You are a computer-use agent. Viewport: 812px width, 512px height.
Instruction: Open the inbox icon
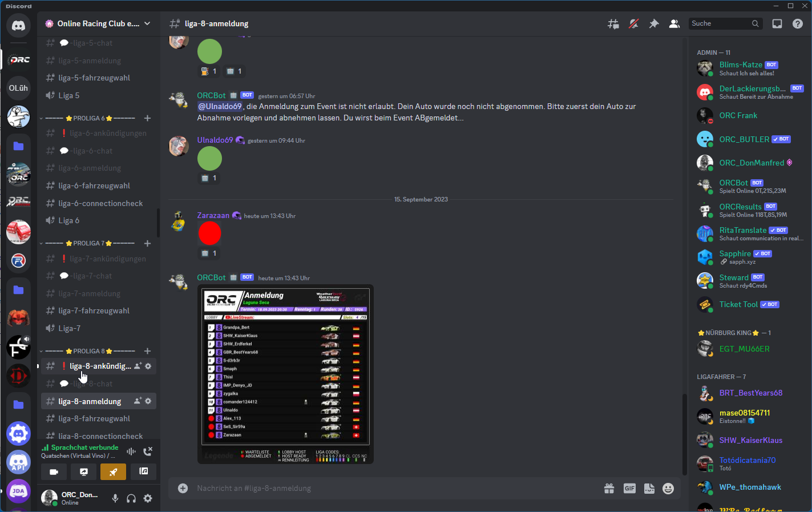777,24
